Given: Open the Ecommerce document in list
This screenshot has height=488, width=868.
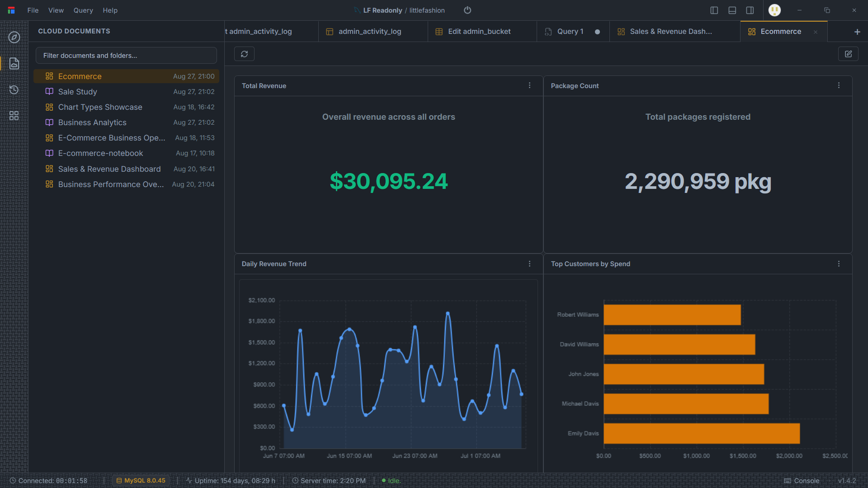Looking at the screenshot, I should click(126, 76).
